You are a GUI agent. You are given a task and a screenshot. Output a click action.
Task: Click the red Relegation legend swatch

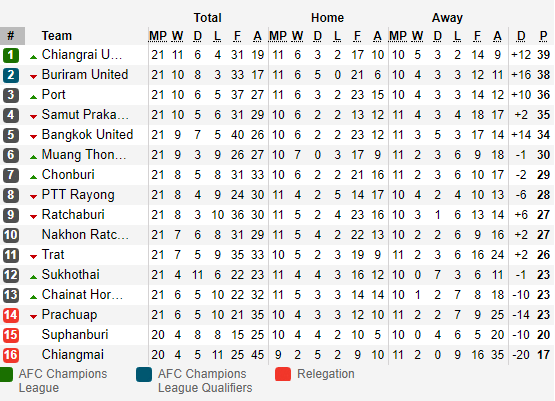[x=283, y=374]
